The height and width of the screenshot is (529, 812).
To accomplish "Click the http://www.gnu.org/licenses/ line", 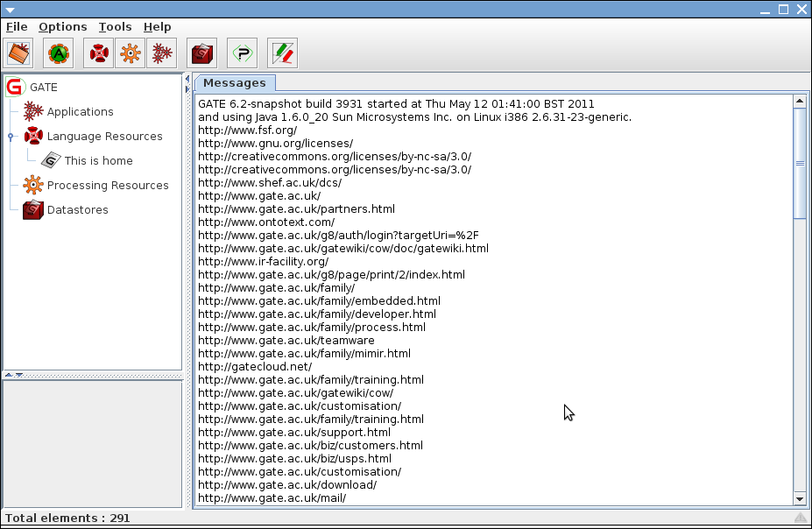I will pyautogui.click(x=276, y=144).
